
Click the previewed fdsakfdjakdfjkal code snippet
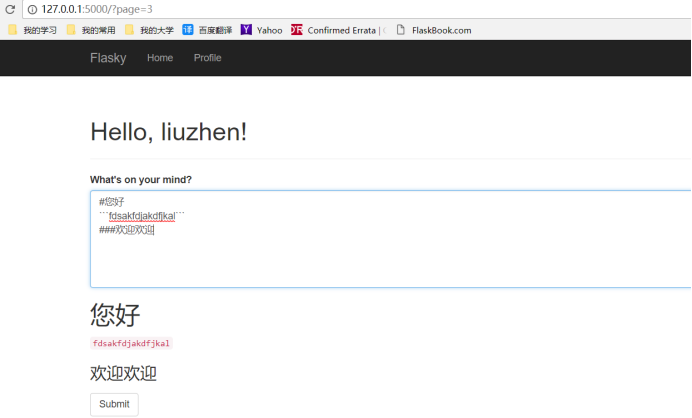tap(131, 343)
